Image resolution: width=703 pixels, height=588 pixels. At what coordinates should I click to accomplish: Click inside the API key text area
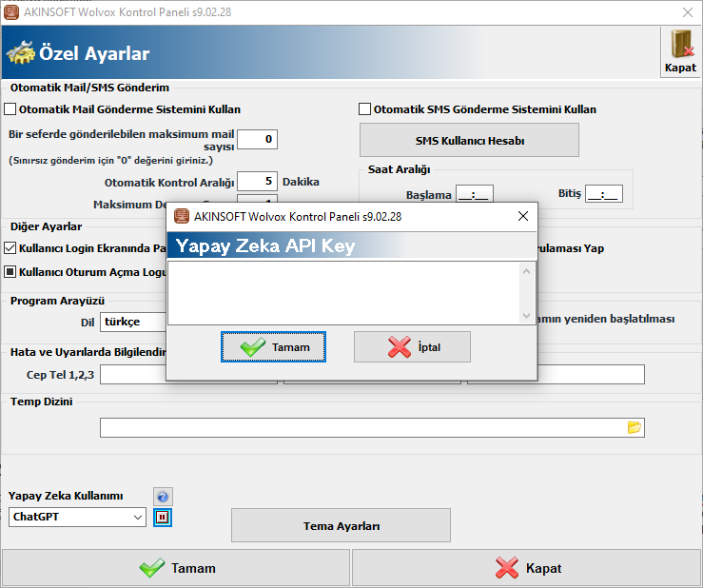343,293
